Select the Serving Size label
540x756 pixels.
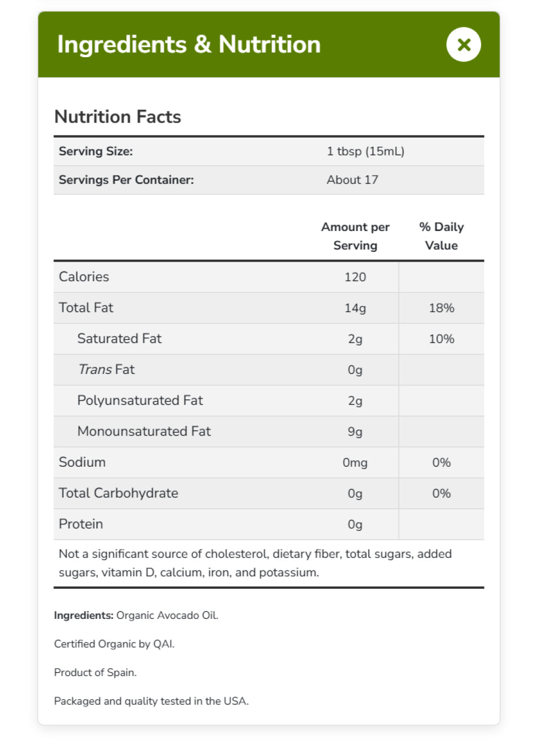click(96, 151)
